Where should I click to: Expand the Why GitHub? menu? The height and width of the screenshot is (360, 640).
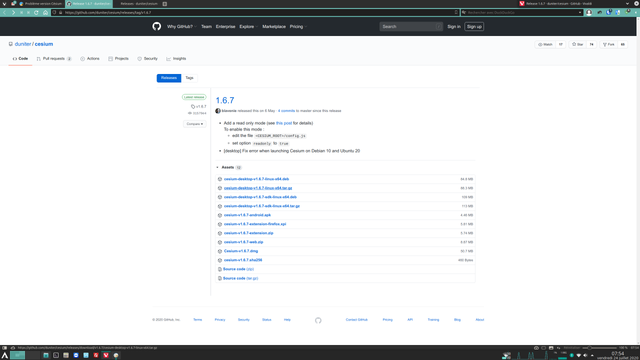[x=182, y=27]
